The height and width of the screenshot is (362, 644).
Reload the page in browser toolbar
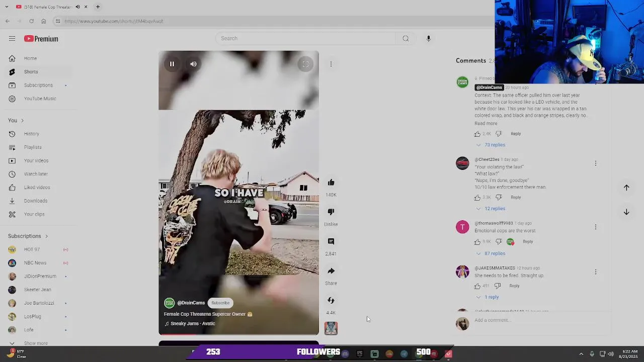tap(31, 21)
